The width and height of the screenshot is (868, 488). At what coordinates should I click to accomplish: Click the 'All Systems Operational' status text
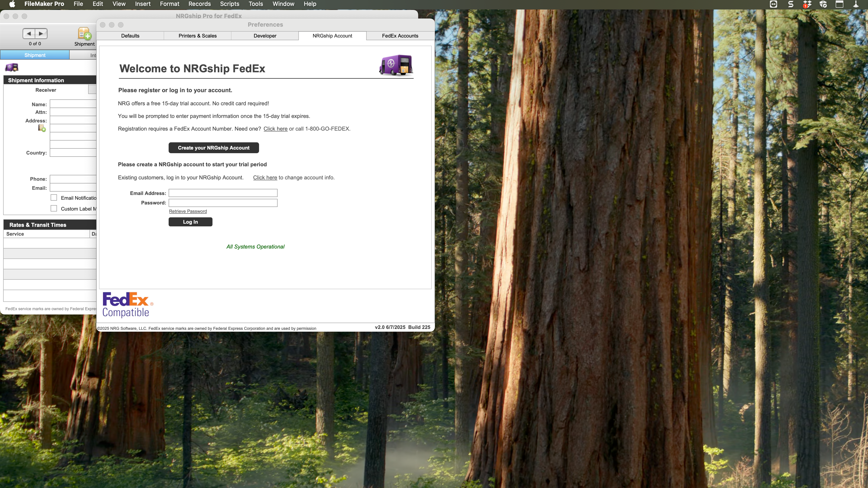[x=255, y=247]
